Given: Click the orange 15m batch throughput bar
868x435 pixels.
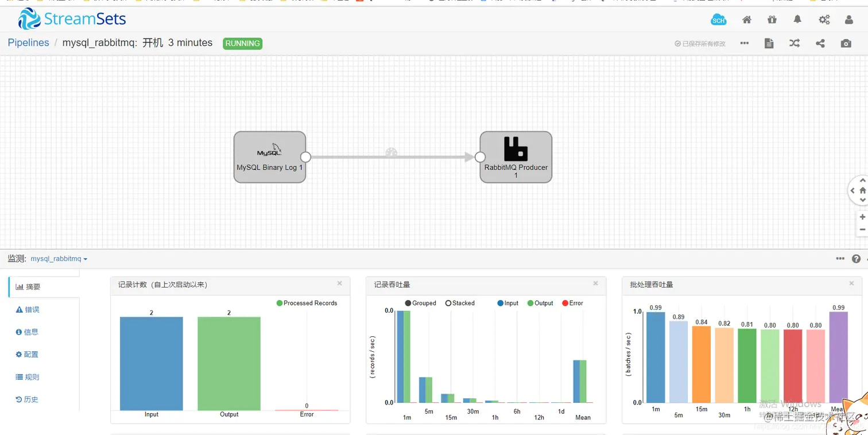Looking at the screenshot, I should pos(702,364).
